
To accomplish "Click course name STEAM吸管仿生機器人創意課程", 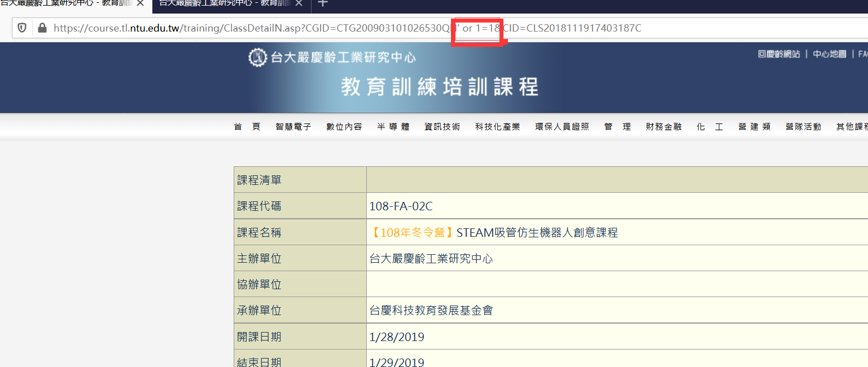I will (x=537, y=232).
